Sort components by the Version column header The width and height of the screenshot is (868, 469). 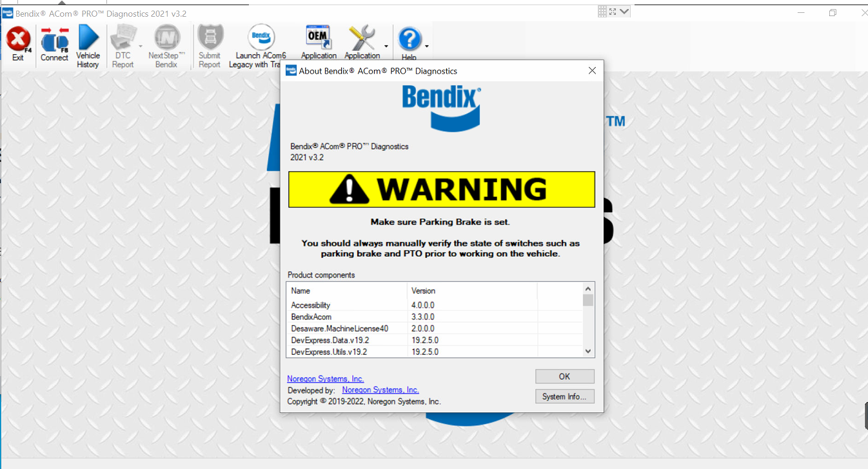click(x=472, y=291)
